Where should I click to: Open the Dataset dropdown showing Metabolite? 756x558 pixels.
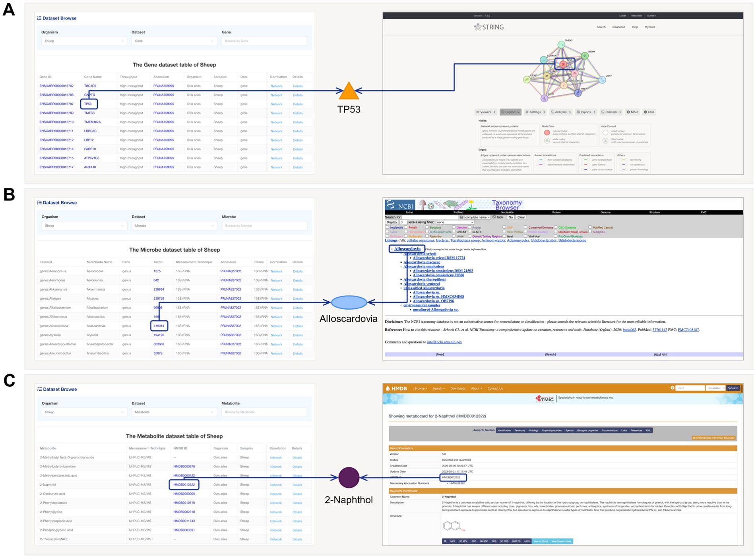[174, 412]
